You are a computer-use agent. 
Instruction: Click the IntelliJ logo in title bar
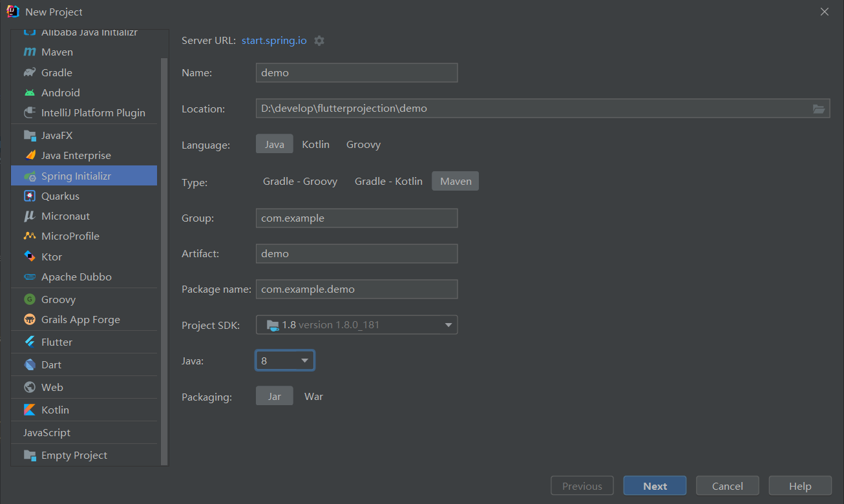point(13,12)
